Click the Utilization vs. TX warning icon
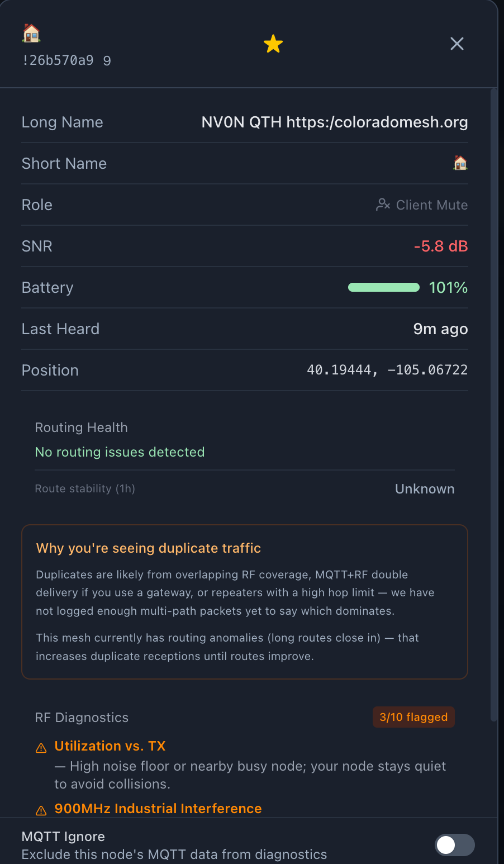Viewport: 504px width, 864px height. pyautogui.click(x=41, y=748)
